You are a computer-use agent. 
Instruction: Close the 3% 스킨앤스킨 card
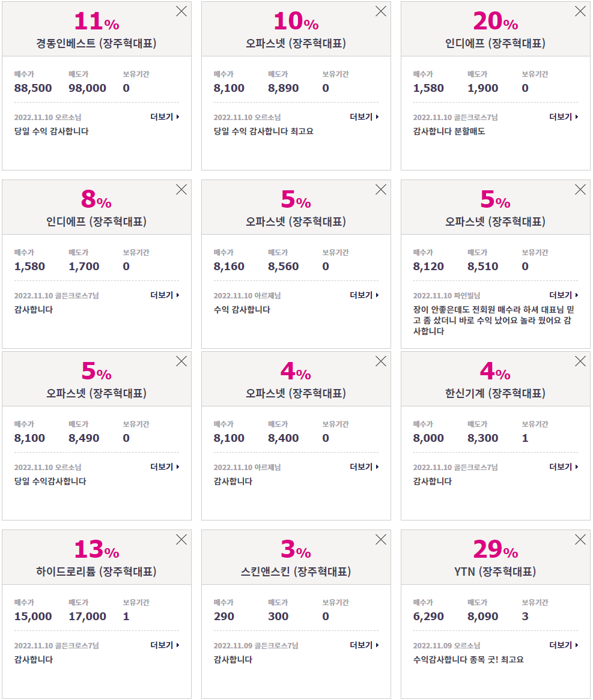(x=381, y=539)
